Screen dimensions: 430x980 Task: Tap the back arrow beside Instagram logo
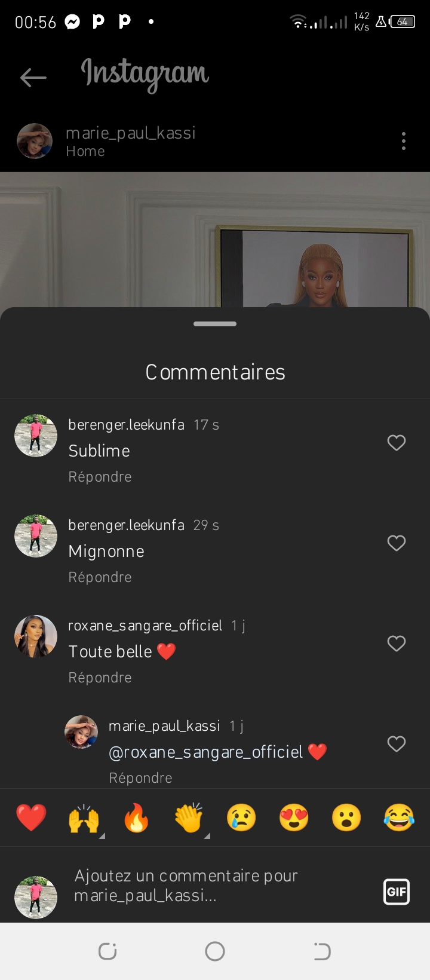[x=33, y=77]
